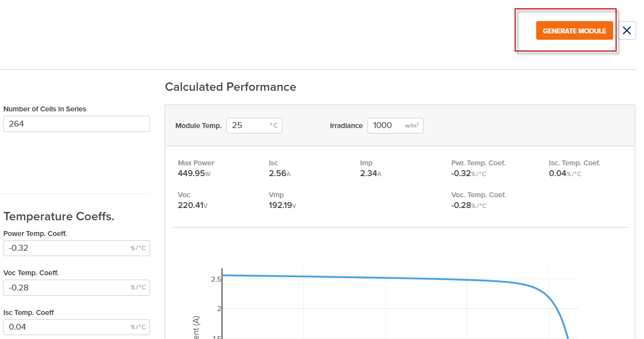644x339 pixels.
Task: Click the Irradiance label
Action: tap(346, 126)
